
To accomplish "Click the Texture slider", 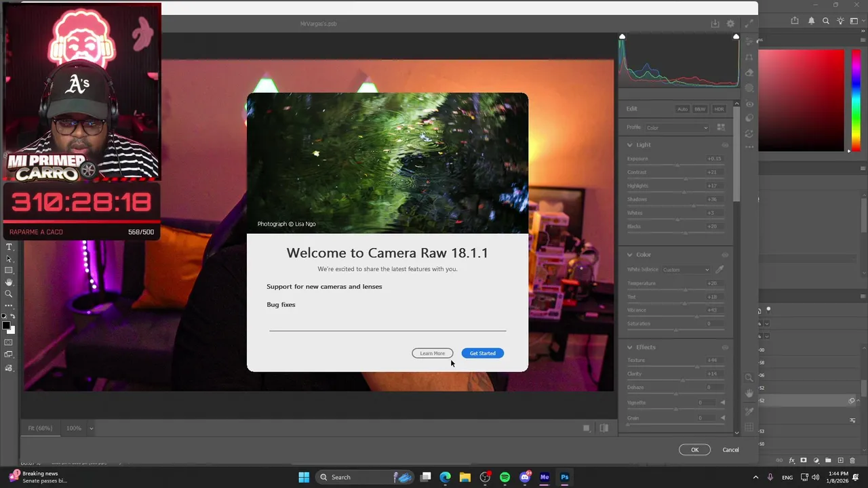I will [676, 367].
